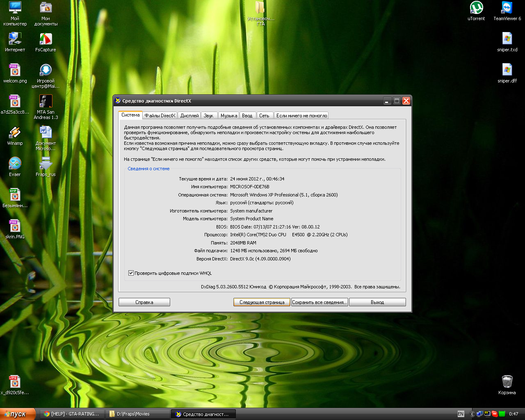The width and height of the screenshot is (525, 420).
Task: Click the Intel Core 2 Duo processor value
Action: click(x=289, y=235)
